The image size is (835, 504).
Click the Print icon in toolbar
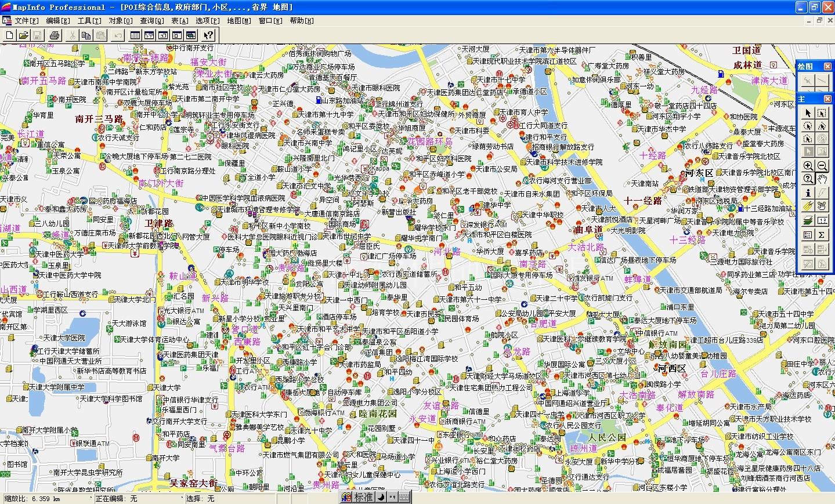point(55,35)
